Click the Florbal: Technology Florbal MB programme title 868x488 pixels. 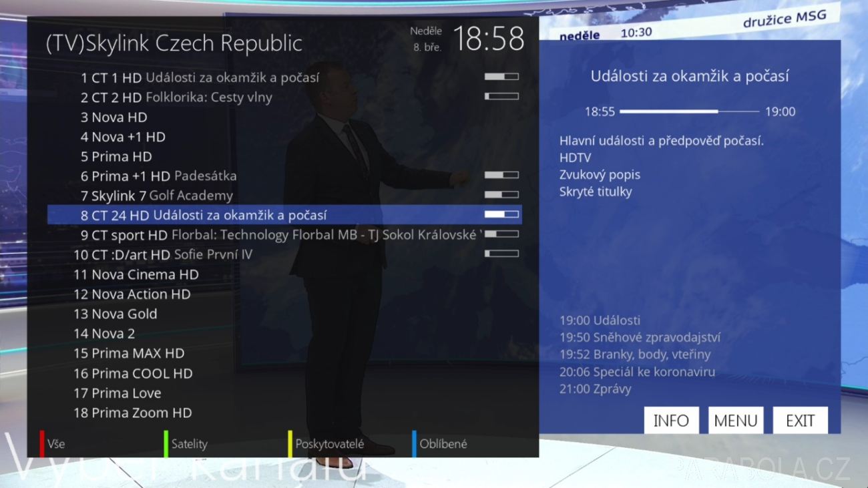(326, 235)
